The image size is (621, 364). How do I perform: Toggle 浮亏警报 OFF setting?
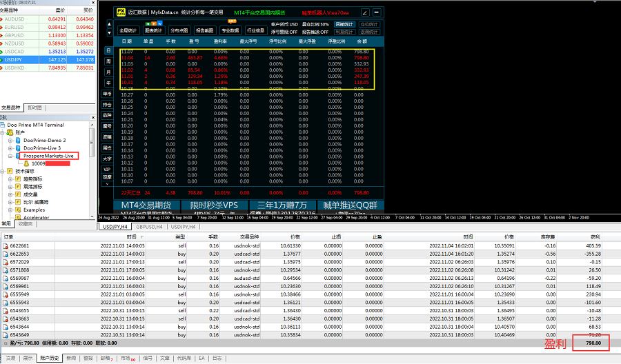click(284, 32)
